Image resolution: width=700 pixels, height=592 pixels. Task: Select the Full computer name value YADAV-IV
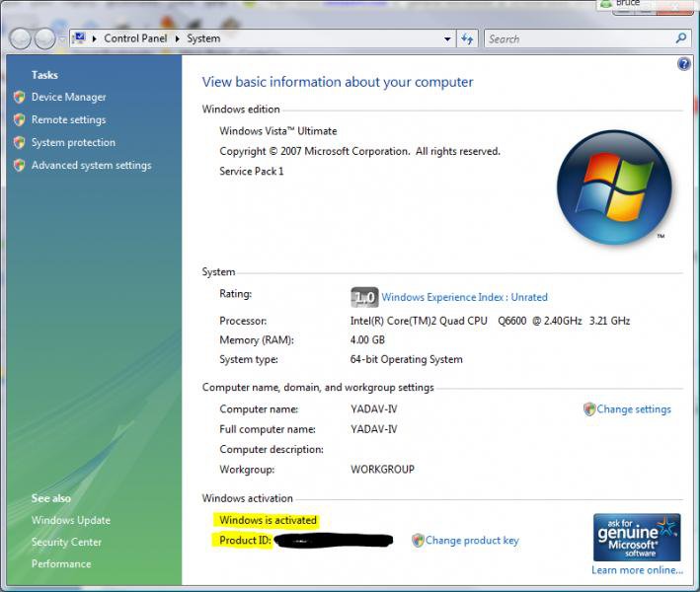coord(373,429)
